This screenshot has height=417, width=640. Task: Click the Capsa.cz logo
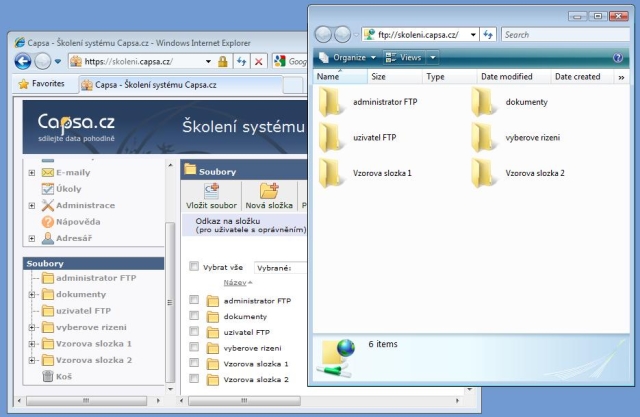pyautogui.click(x=76, y=127)
